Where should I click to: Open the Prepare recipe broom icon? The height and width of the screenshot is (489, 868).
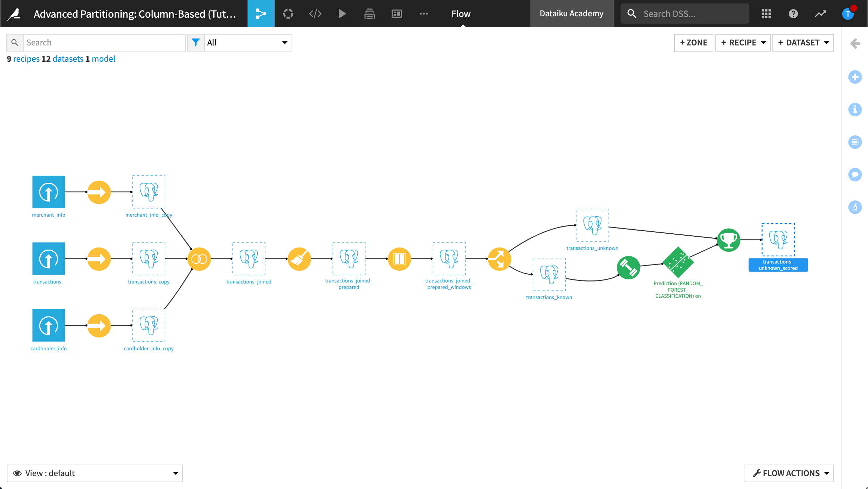click(x=299, y=258)
